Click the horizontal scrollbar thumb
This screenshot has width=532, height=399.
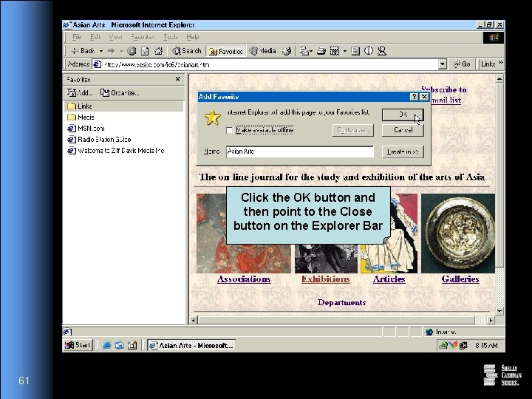[336, 320]
